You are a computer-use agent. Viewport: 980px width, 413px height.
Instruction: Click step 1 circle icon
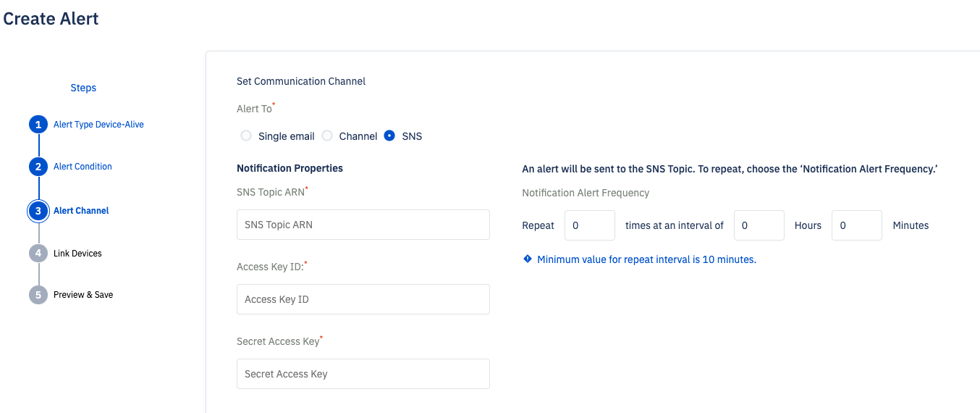tap(38, 125)
